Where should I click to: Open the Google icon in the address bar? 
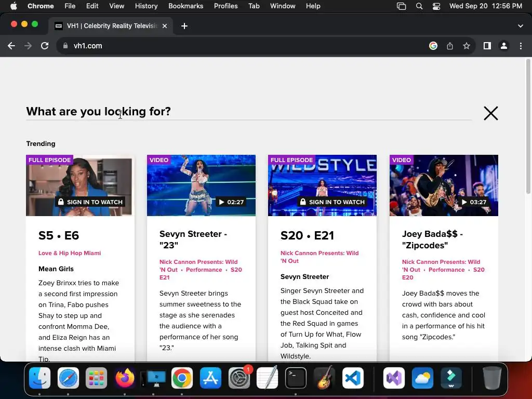point(433,46)
